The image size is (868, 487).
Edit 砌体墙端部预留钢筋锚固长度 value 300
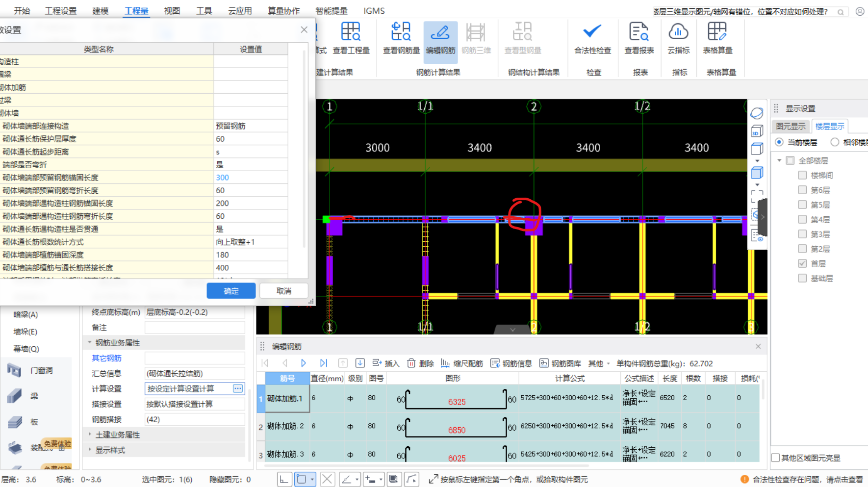tap(251, 178)
